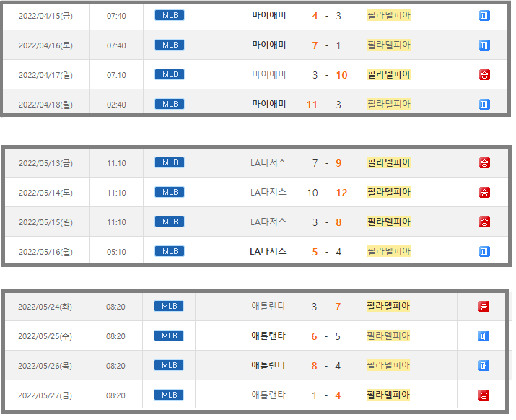Click the red win icon for 2022/05/15 game

(x=484, y=222)
